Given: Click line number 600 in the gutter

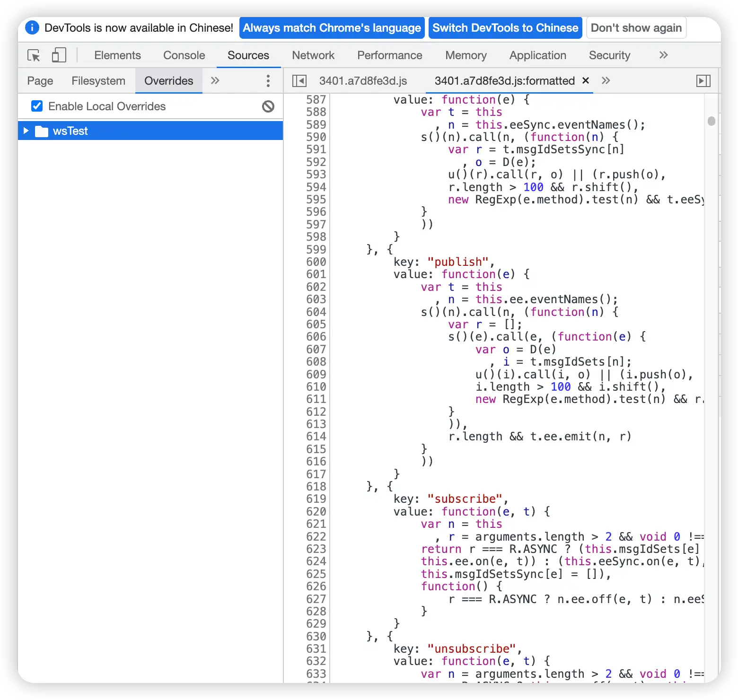Looking at the screenshot, I should pos(316,262).
